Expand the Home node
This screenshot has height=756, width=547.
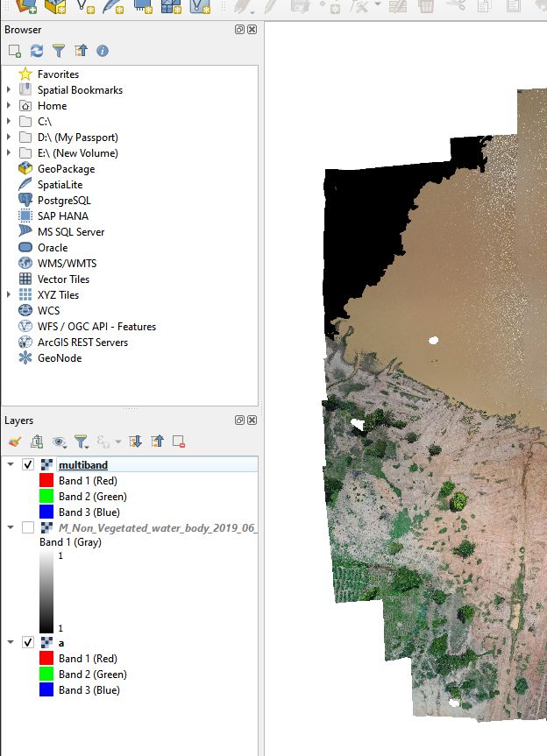[x=9, y=106]
